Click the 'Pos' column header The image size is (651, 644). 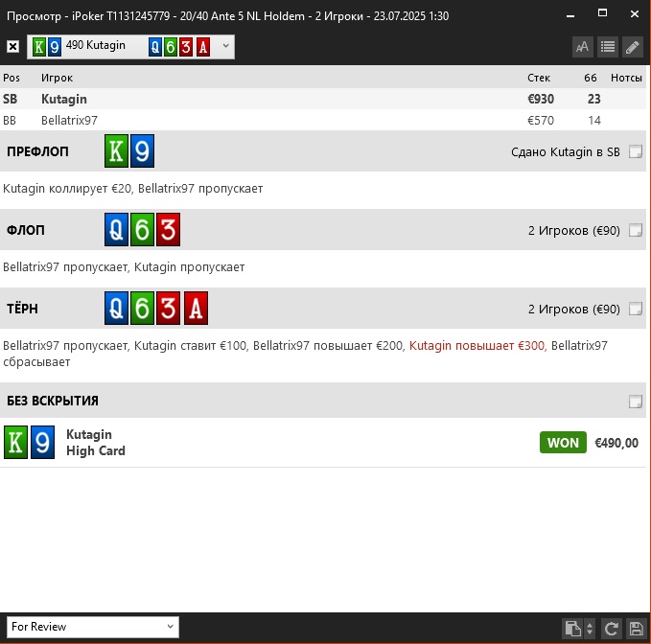pyautogui.click(x=12, y=78)
